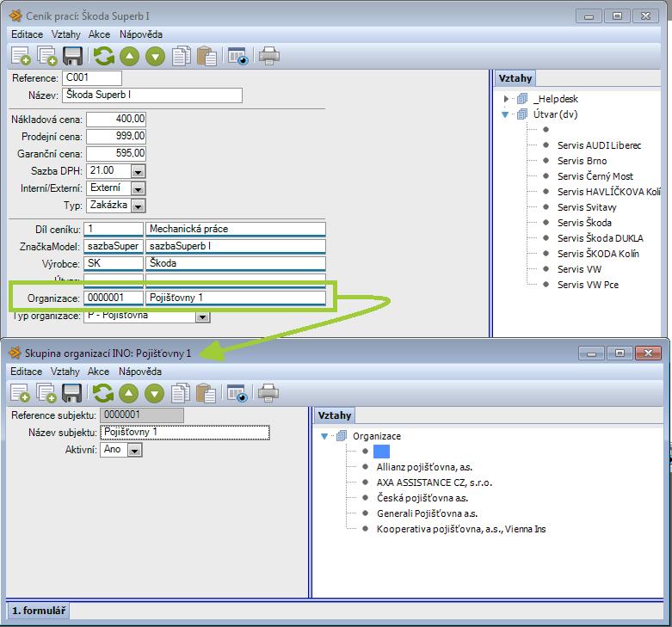Viewport: 672px width, 627px height.
Task: Click Copy record icon in Skupina organizací toolbar
Action: click(46, 393)
